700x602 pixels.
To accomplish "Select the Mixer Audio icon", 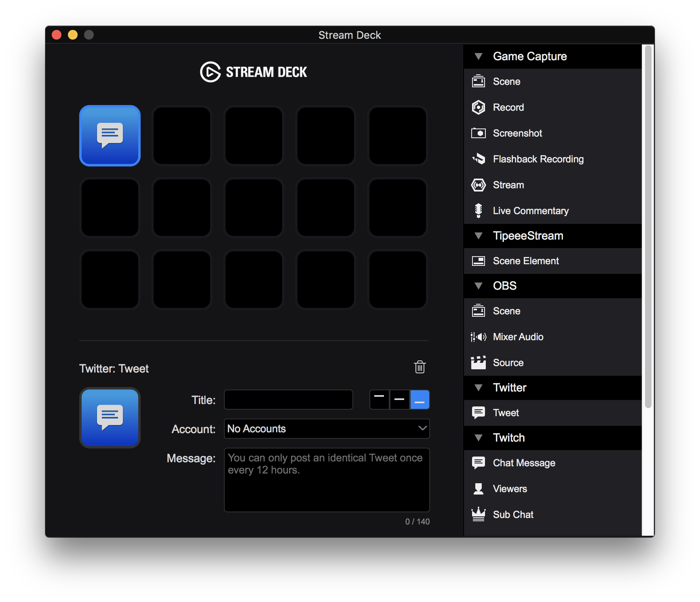I will click(x=479, y=337).
